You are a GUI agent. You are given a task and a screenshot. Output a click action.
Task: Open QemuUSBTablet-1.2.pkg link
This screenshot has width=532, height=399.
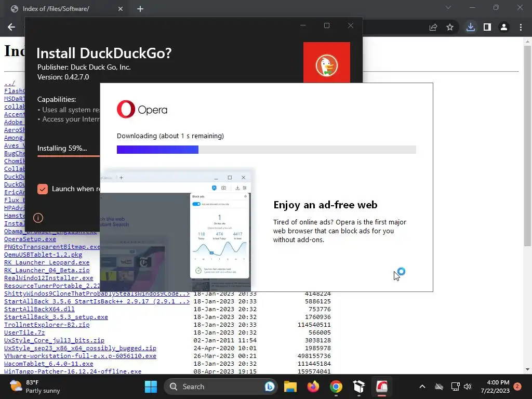(43, 255)
